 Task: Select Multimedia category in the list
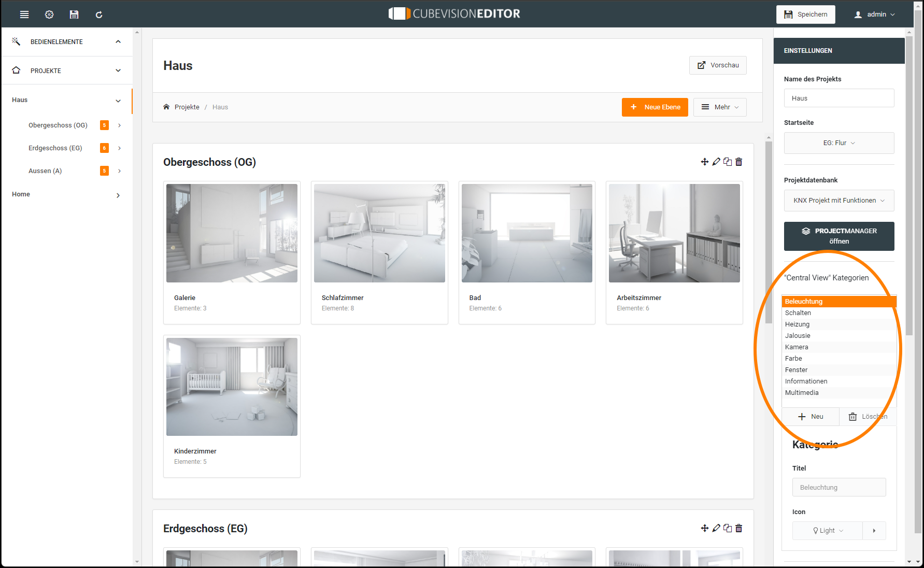(x=839, y=393)
